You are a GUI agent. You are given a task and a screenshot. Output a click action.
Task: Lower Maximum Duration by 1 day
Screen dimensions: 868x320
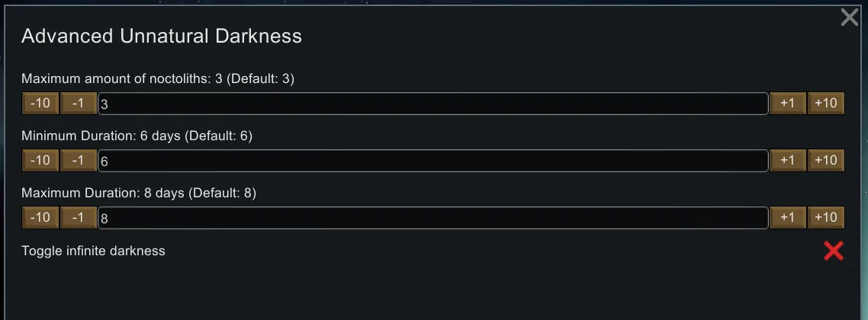78,217
